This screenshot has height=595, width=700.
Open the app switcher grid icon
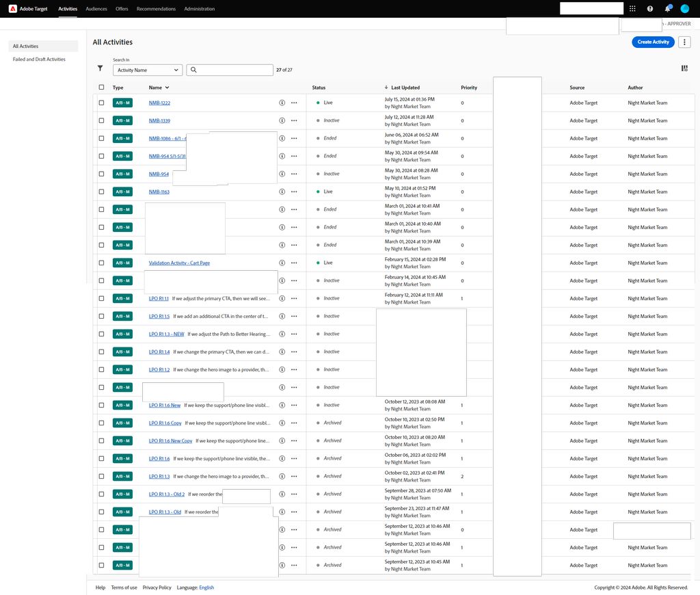click(x=632, y=9)
